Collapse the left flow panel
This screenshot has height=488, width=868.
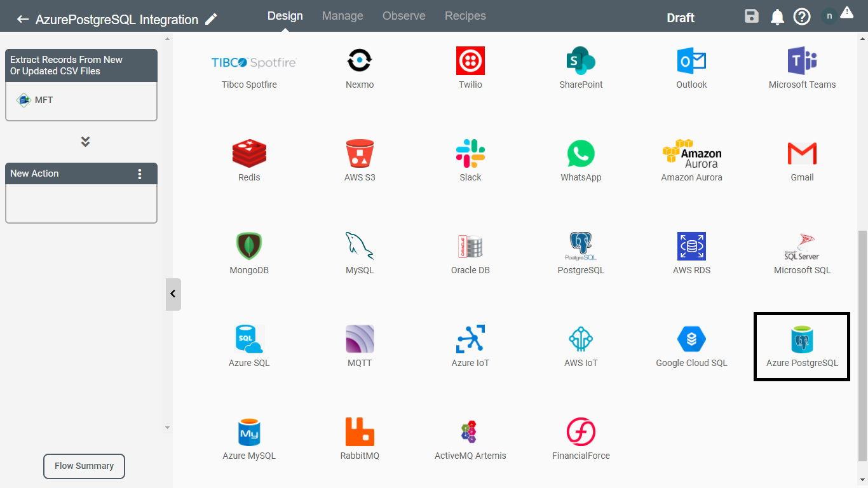[x=173, y=294]
